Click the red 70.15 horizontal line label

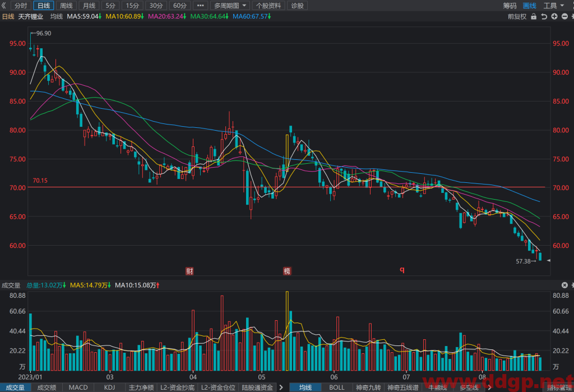[x=40, y=181]
